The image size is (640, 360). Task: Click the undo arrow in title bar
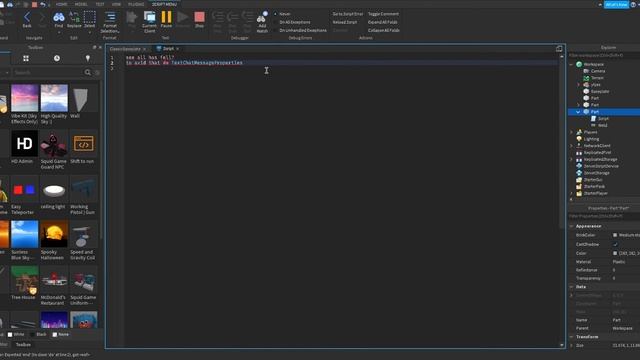42,4
